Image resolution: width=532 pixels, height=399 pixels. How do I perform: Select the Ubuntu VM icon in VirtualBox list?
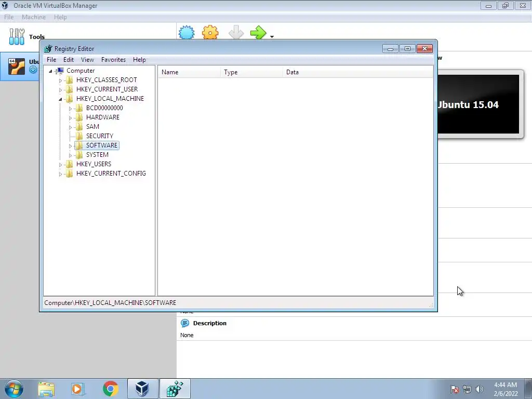pos(17,66)
